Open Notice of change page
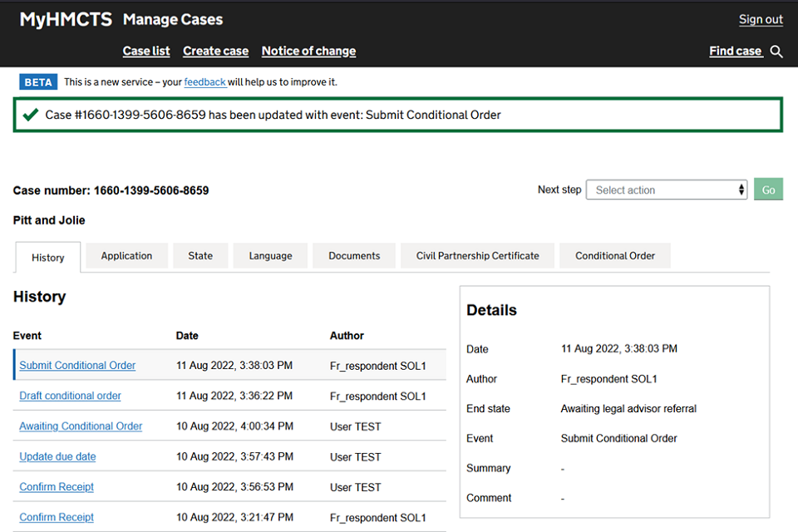 (x=308, y=51)
